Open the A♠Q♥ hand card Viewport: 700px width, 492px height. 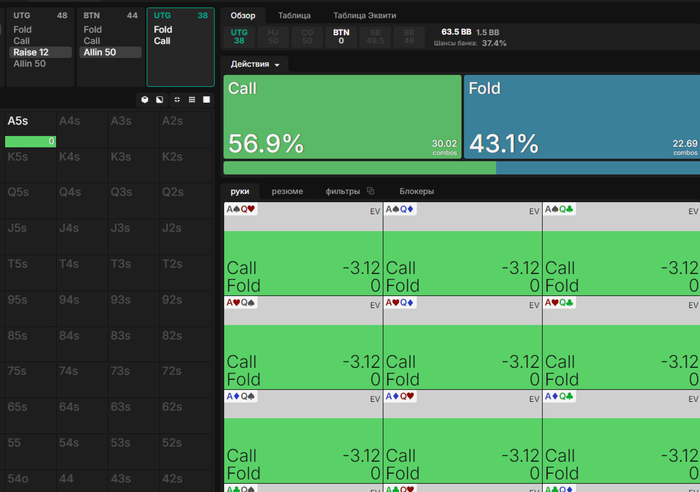pyautogui.click(x=303, y=249)
